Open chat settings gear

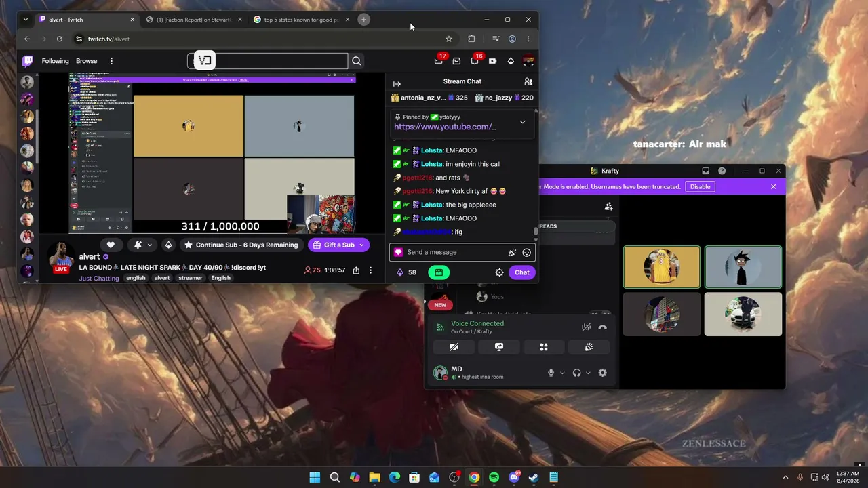coord(500,272)
